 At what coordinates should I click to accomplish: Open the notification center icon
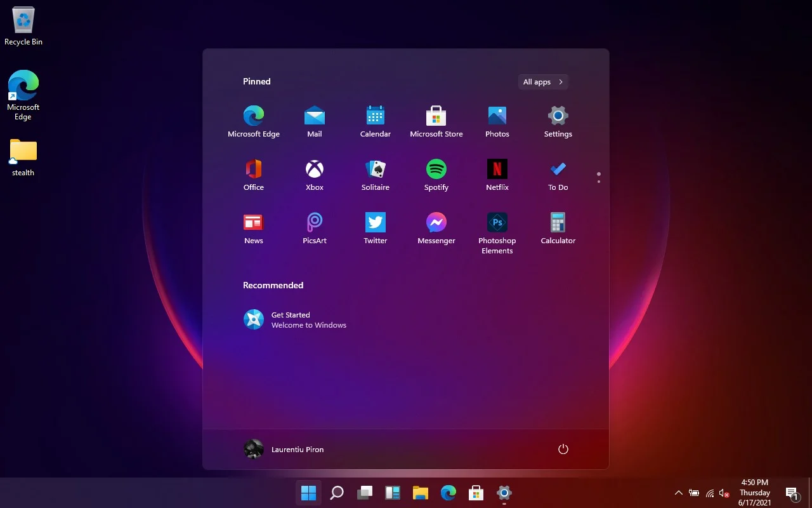(792, 493)
